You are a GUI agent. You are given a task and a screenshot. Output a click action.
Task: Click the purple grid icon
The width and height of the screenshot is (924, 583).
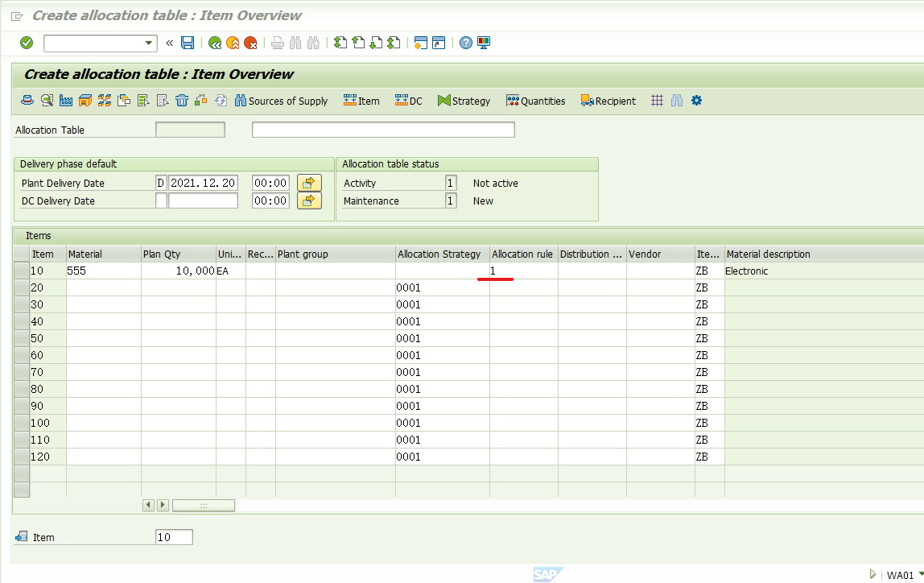(657, 100)
